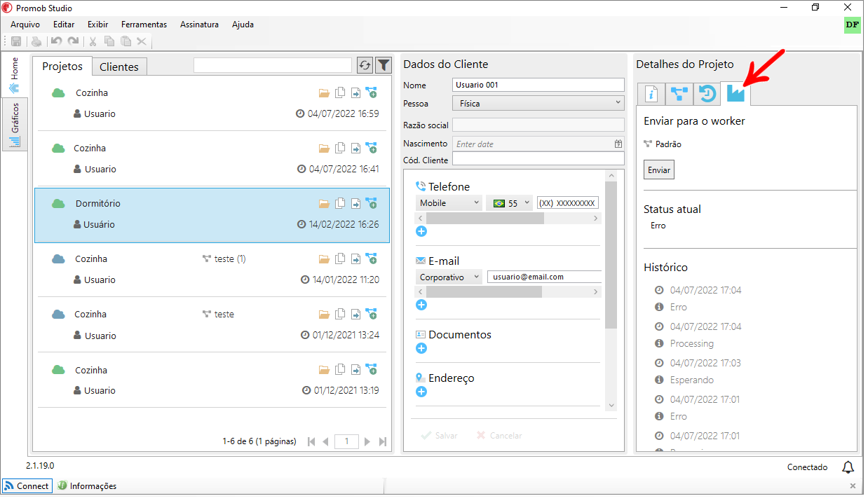Open the worker factory details tab
This screenshot has width=868, height=503.
[x=735, y=93]
